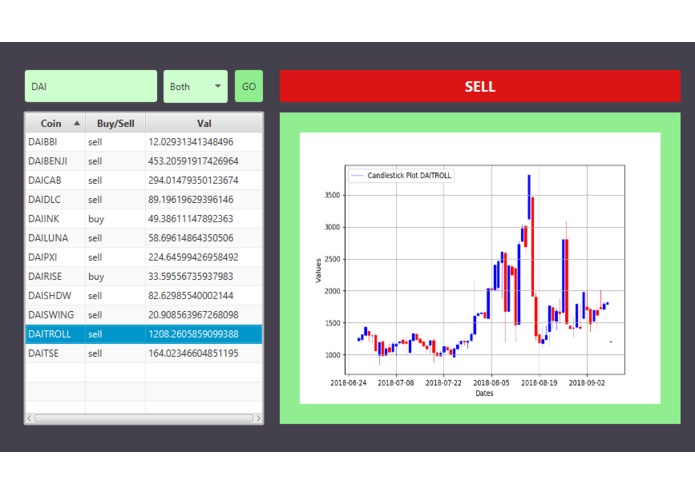Click the 3500 value axis tick label
Viewport: 695px width, 494px height.
coord(332,195)
